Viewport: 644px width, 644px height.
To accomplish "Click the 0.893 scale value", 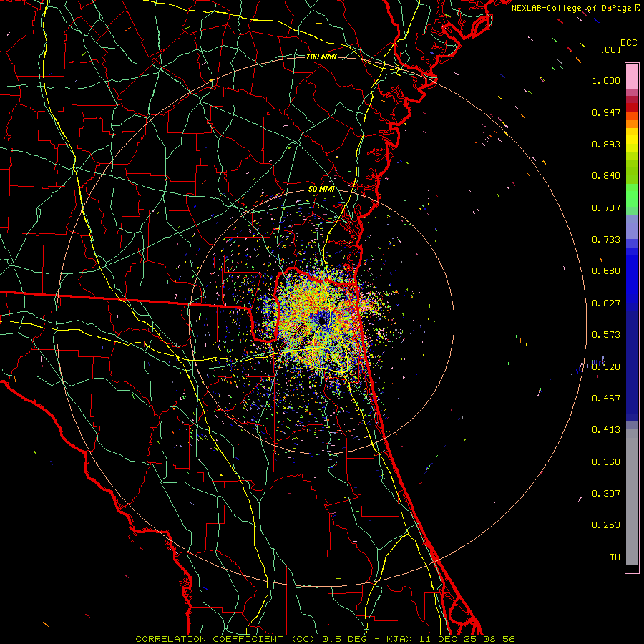I will tap(606, 144).
